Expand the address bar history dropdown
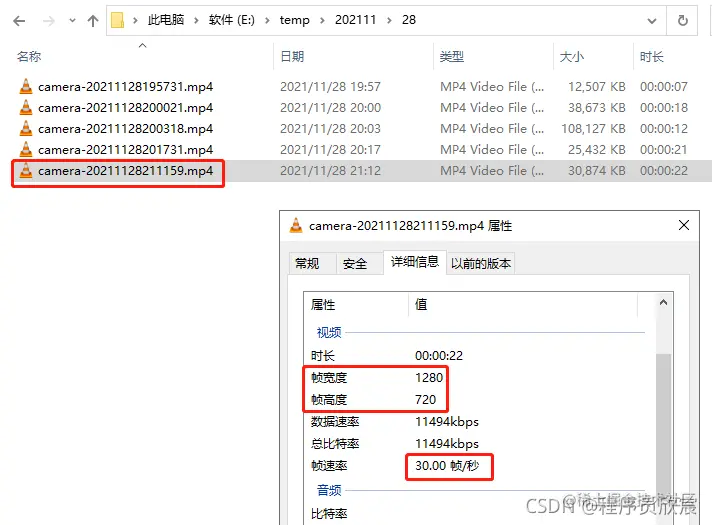712x525 pixels. [x=652, y=20]
